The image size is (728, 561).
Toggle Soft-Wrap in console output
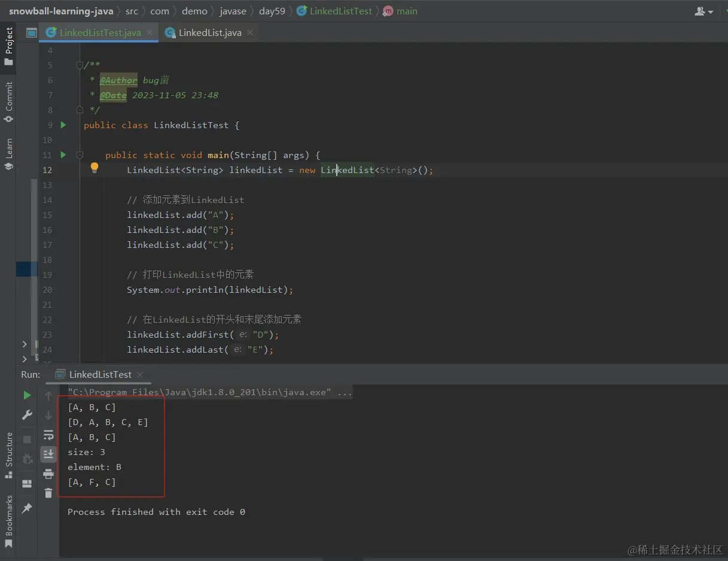[x=48, y=435]
